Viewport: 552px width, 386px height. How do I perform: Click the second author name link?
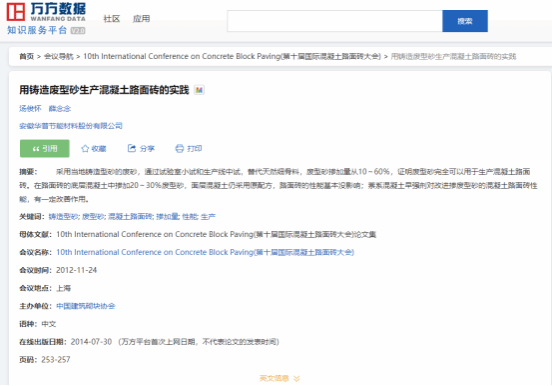coord(59,108)
